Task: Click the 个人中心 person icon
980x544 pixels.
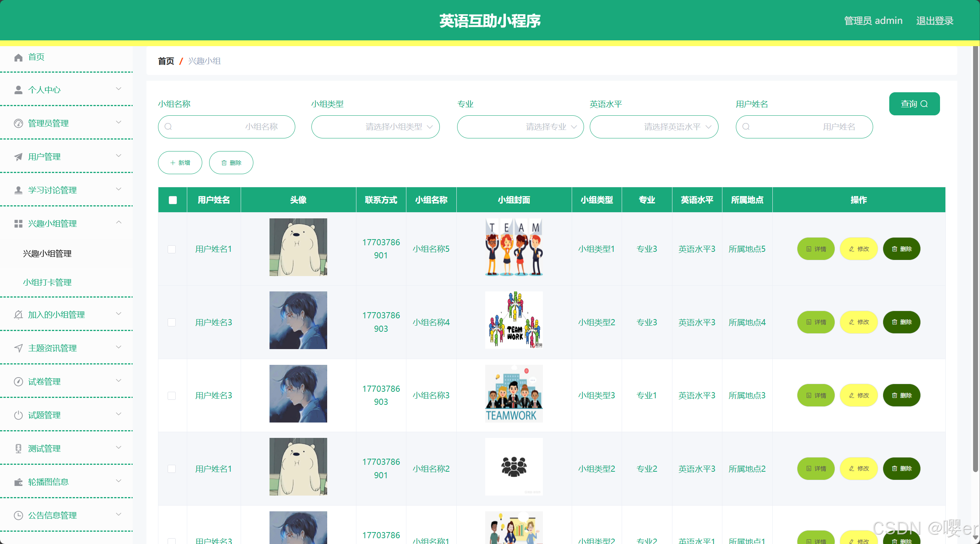Action: (x=18, y=90)
